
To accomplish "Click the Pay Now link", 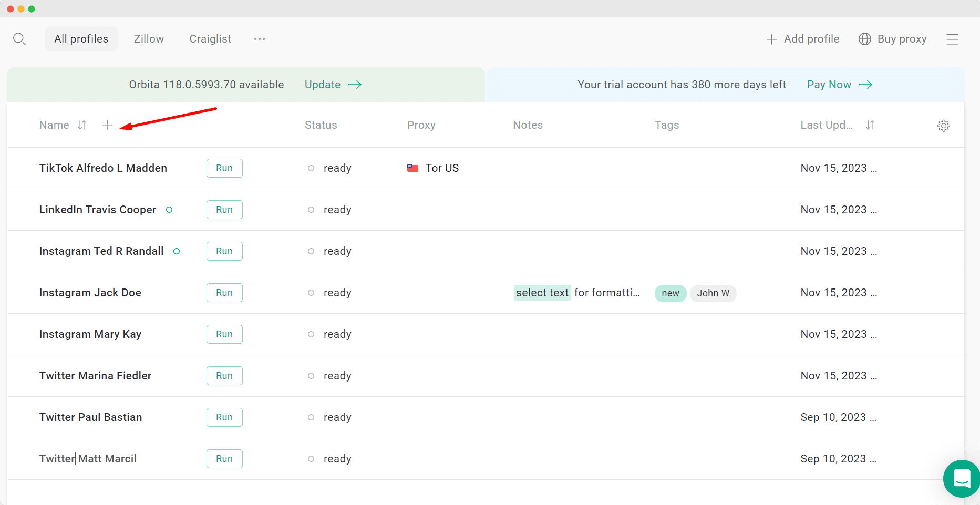I will [829, 85].
